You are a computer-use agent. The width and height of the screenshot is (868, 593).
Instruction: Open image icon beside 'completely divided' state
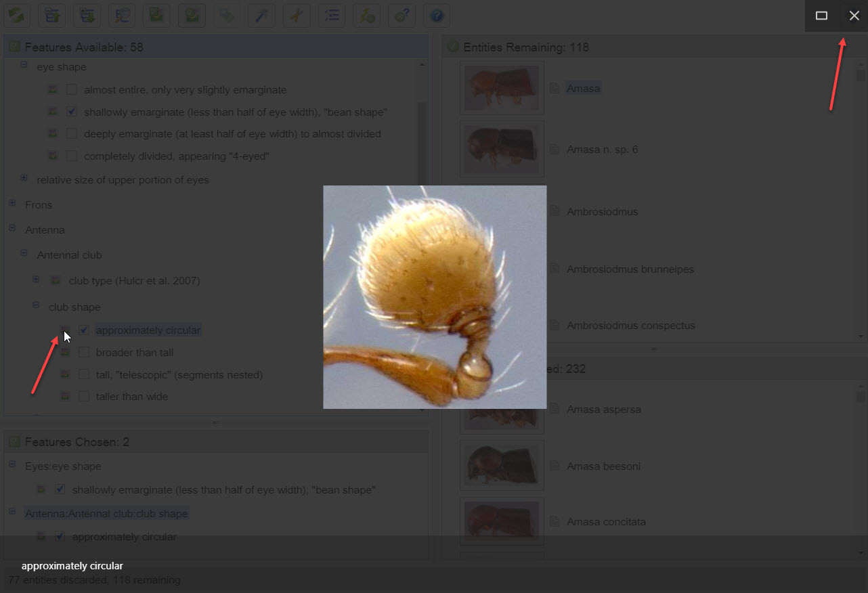[53, 156]
